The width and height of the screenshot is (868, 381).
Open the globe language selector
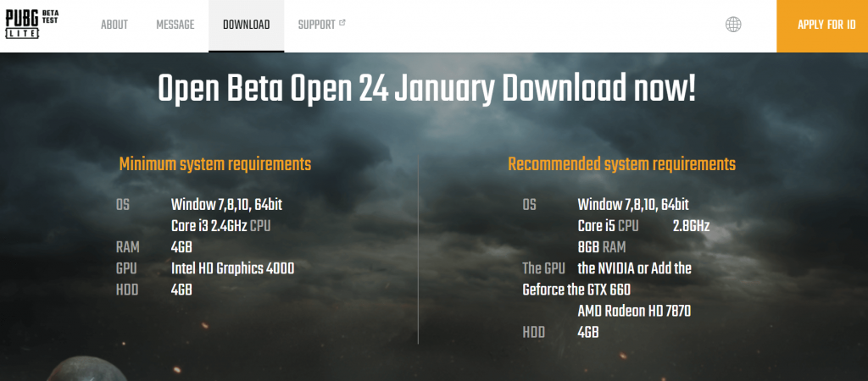pyautogui.click(x=733, y=25)
